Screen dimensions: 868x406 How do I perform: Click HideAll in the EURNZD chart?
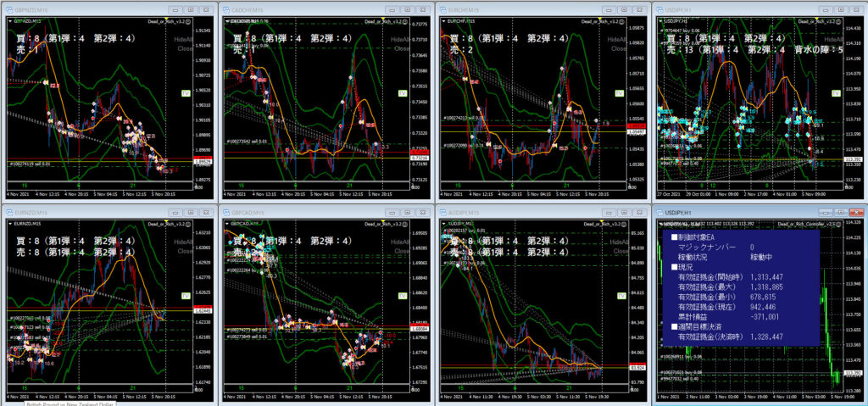(x=182, y=242)
